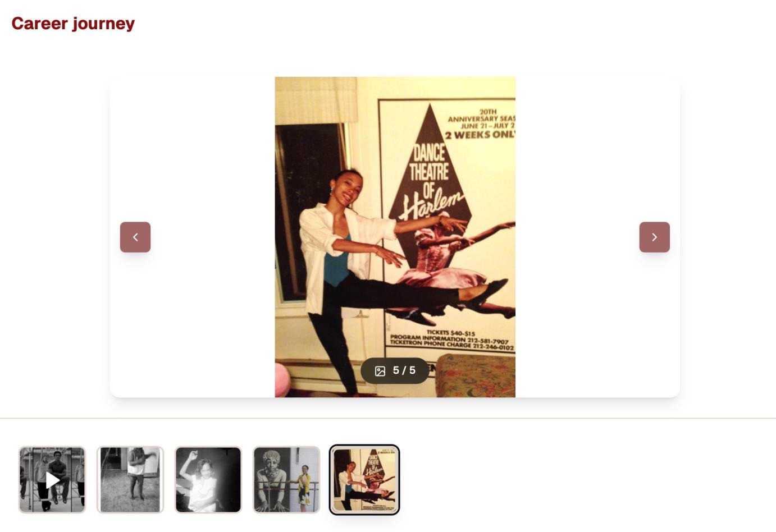Screen dimensions: 776x532
Task: Play the video from the first thumbnail's play icon
Action: 52,480
